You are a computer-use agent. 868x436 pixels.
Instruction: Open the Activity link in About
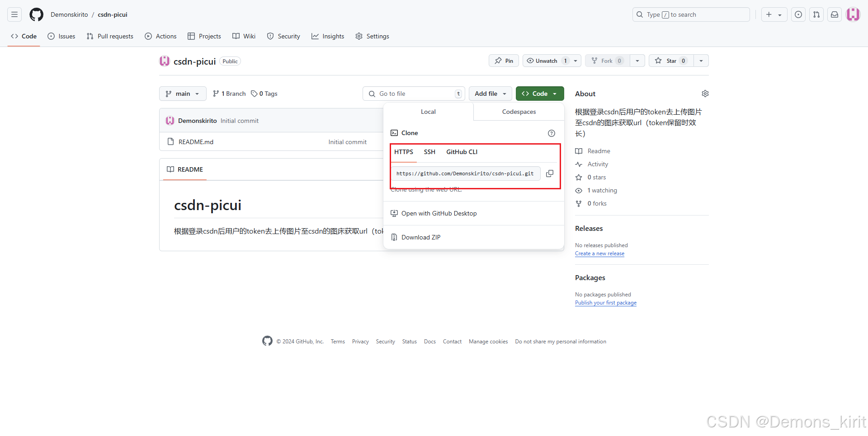(x=592, y=164)
